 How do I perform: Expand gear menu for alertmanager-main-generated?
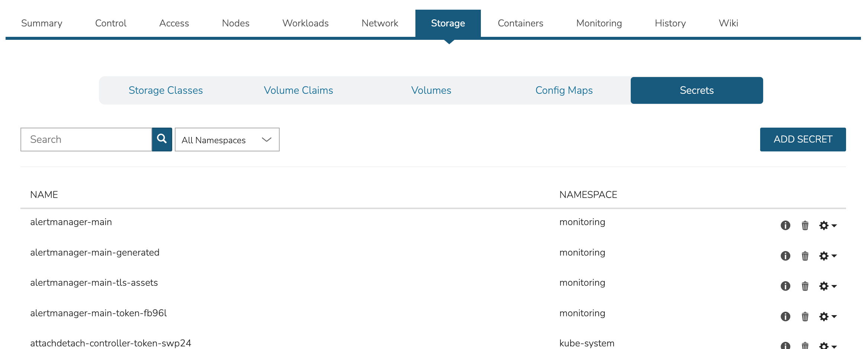(827, 256)
